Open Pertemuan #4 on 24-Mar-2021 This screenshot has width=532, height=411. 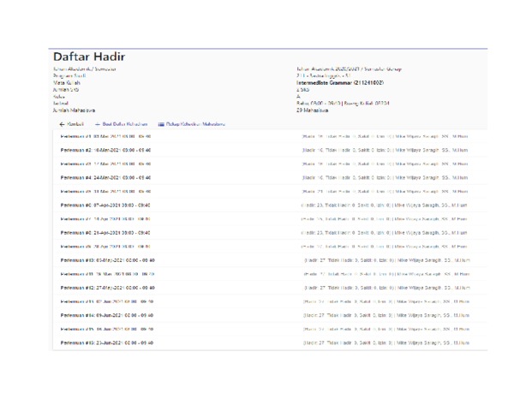(x=107, y=178)
